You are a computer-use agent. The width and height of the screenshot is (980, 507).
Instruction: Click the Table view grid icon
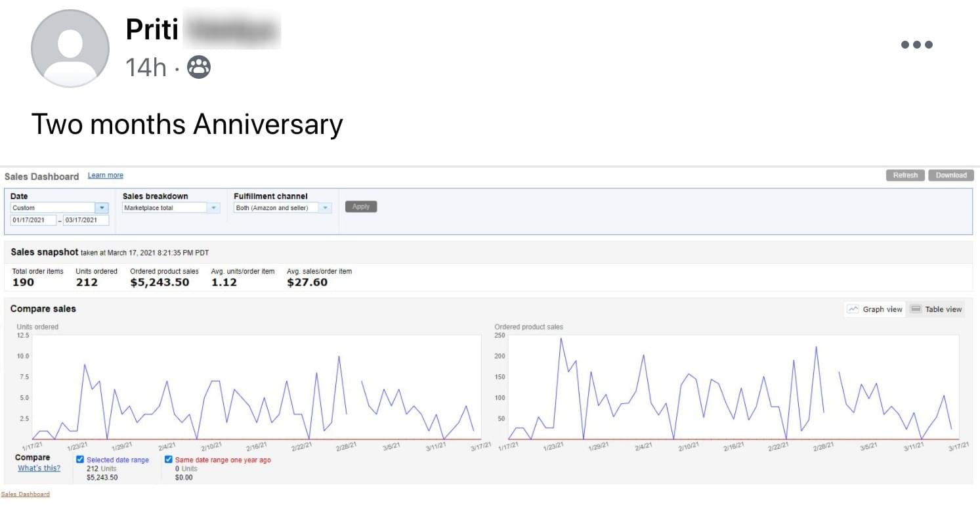pos(916,309)
